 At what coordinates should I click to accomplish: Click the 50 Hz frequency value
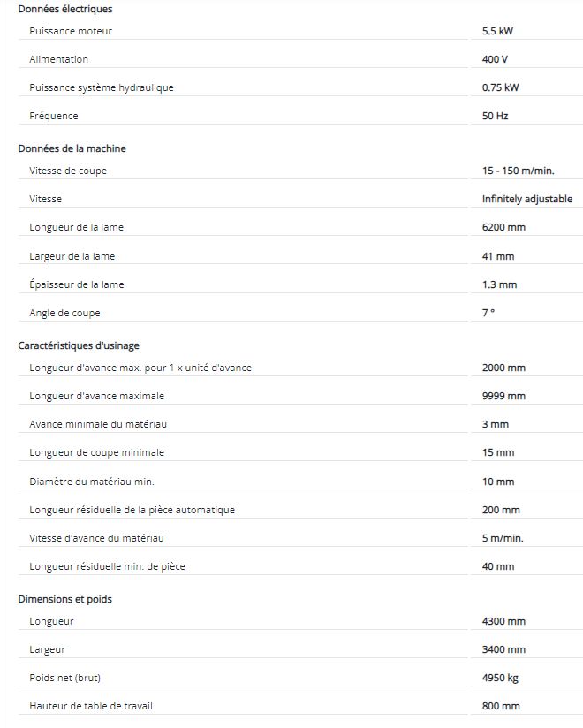click(495, 116)
